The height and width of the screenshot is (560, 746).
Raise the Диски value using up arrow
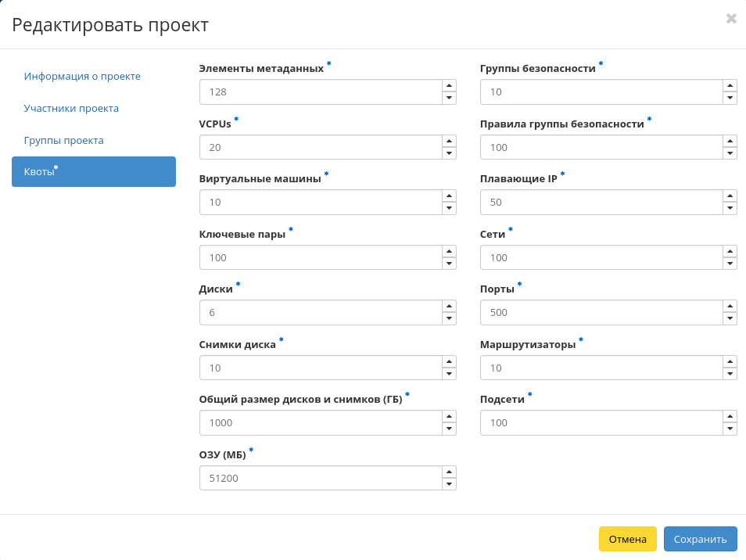(x=449, y=307)
